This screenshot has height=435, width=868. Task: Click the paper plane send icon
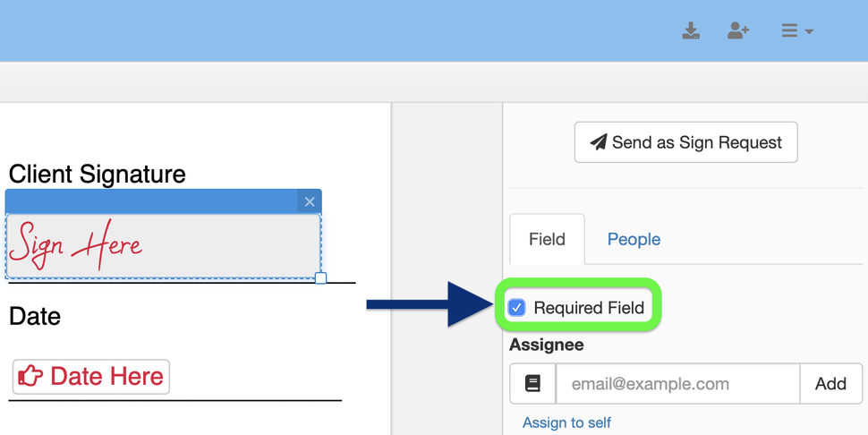598,142
